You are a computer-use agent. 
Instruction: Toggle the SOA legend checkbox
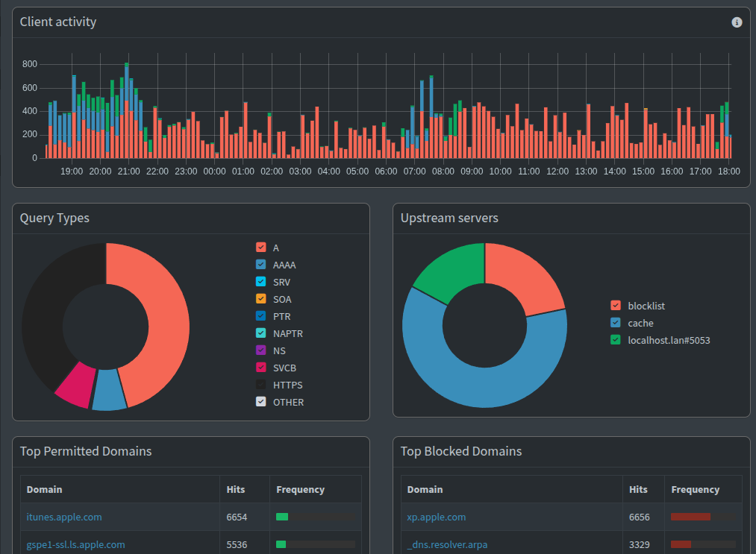(x=261, y=299)
